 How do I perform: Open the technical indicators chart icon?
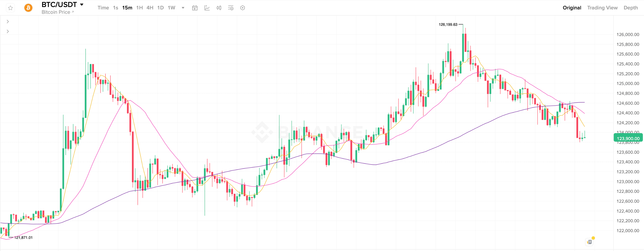[x=207, y=8]
